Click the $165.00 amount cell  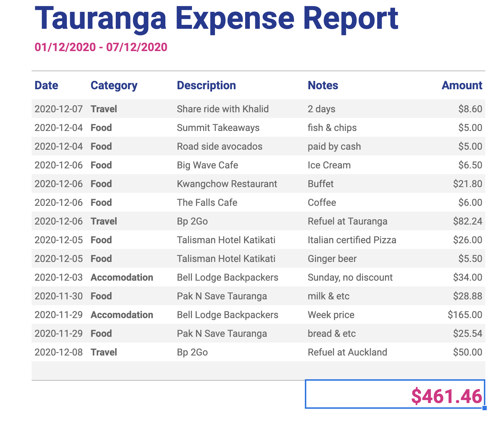(465, 315)
